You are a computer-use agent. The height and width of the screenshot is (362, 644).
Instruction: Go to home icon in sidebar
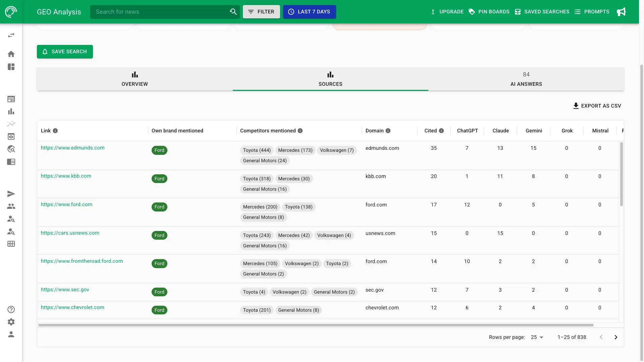[x=11, y=54]
